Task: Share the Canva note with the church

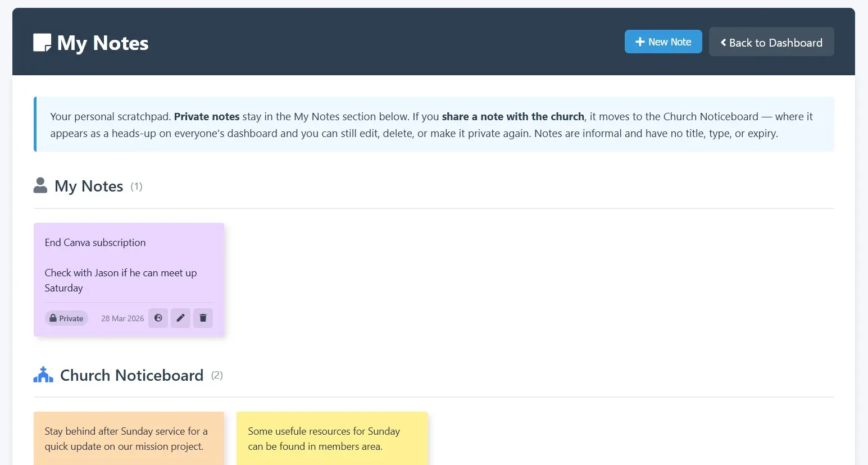Action: (x=158, y=318)
